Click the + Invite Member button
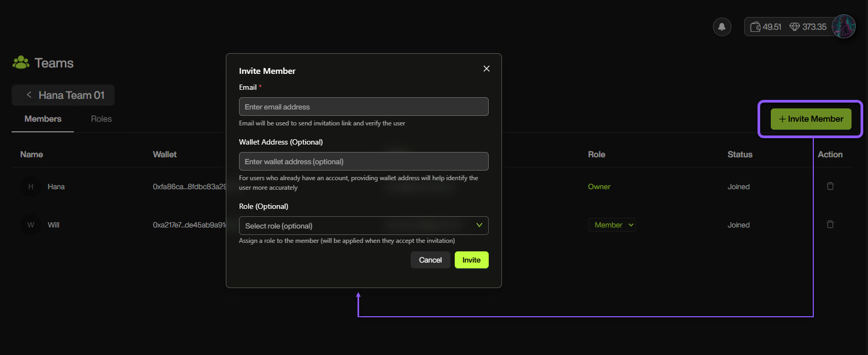The height and width of the screenshot is (355, 868). 811,119
